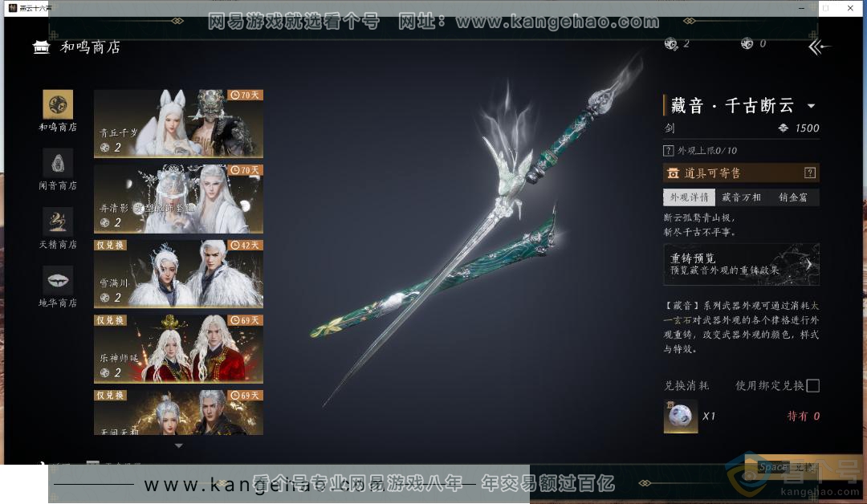
Task: Switch to the 藏音万相 tab
Action: pos(741,197)
